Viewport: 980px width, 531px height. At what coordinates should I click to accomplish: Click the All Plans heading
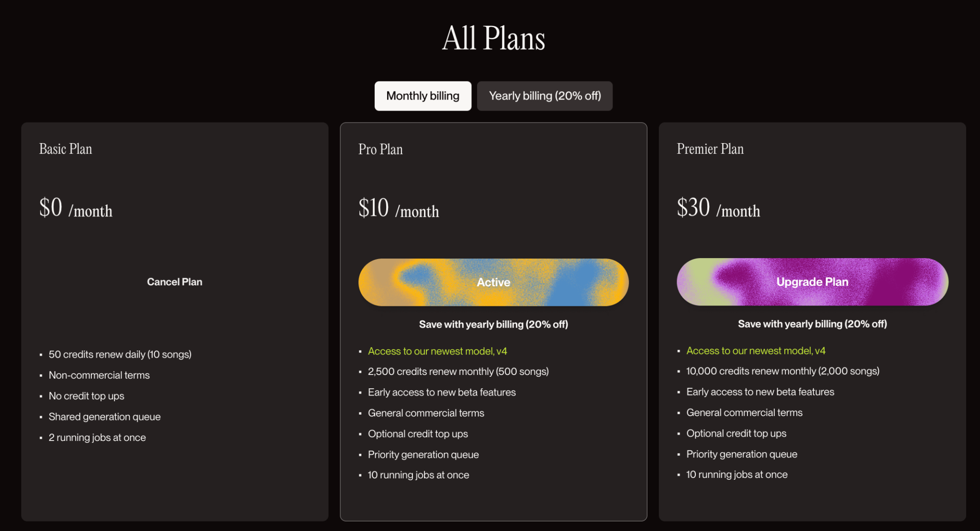(493, 38)
